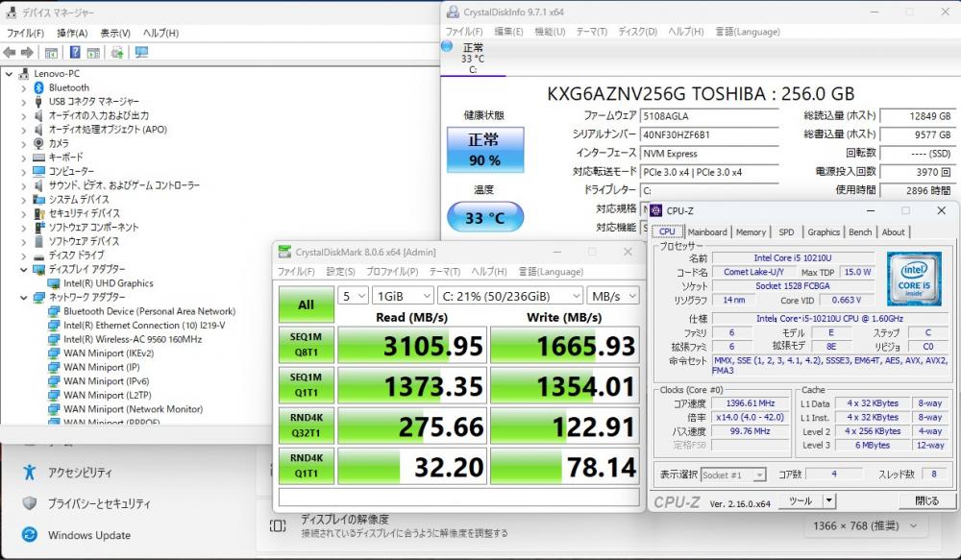Click the 閉じる button in CPU-Z
The height and width of the screenshot is (560, 961).
pyautogui.click(x=926, y=500)
